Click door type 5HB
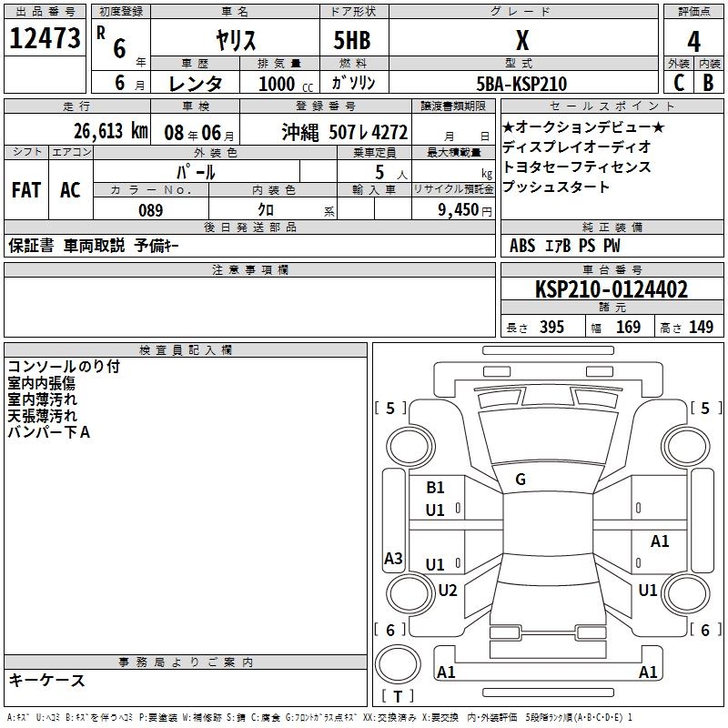The width and height of the screenshot is (728, 728). (x=352, y=40)
